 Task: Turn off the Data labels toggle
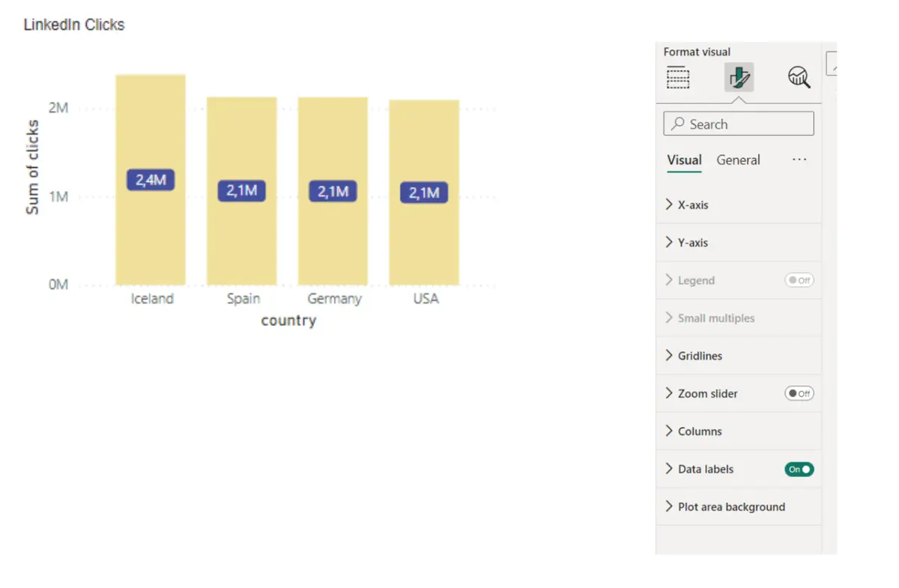pyautogui.click(x=799, y=469)
